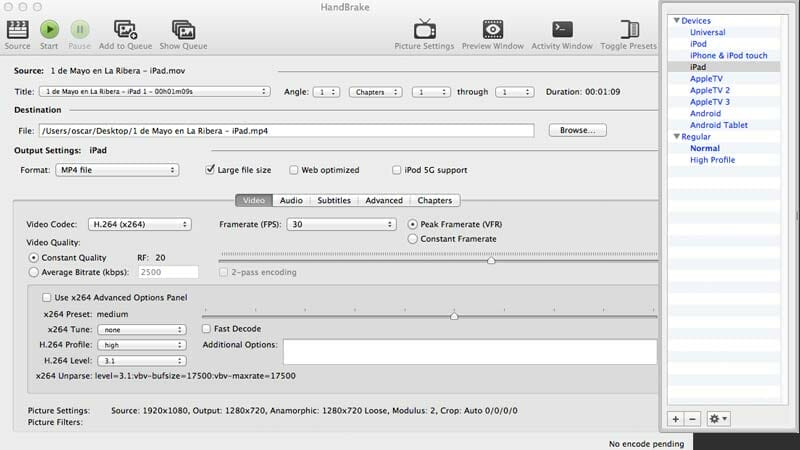The height and width of the screenshot is (450, 800).
Task: Open the Video Codec dropdown
Action: coord(139,225)
